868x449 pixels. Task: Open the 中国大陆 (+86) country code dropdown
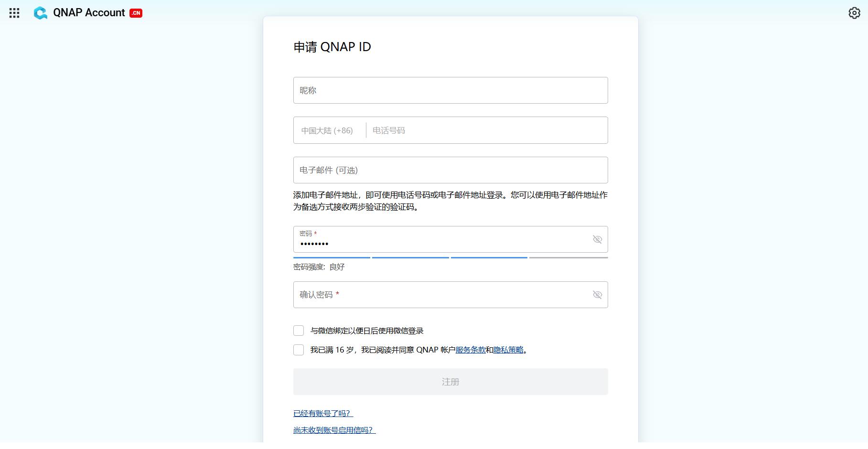click(x=327, y=130)
